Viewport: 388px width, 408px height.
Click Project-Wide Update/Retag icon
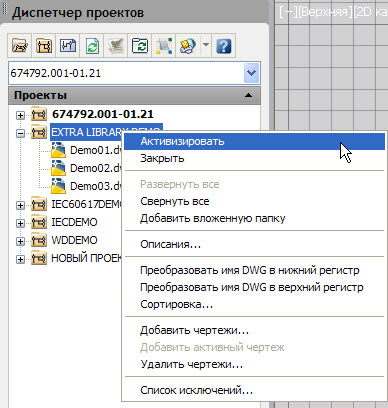(140, 46)
